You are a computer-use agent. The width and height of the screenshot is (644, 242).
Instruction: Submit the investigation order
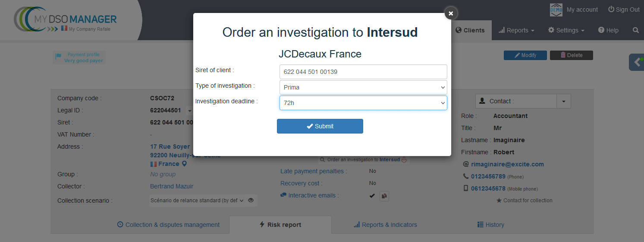click(320, 126)
